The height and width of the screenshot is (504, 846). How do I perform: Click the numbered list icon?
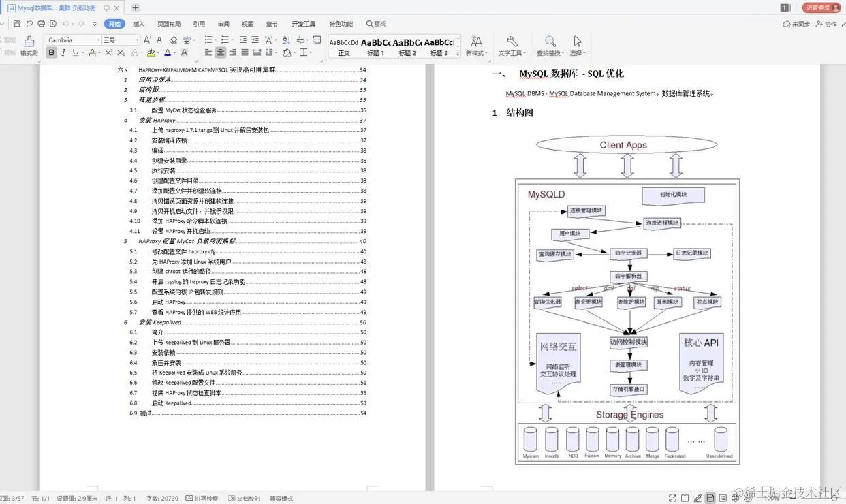click(x=225, y=40)
